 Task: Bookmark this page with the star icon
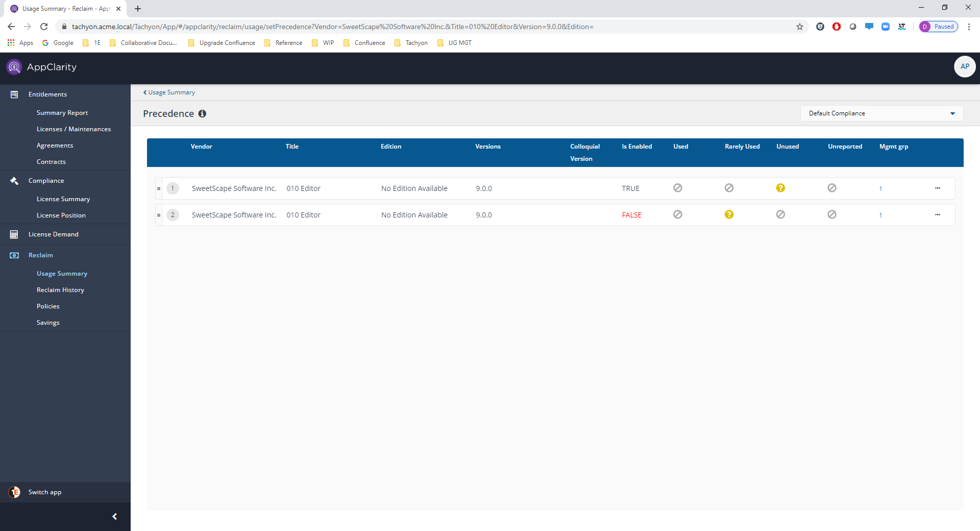coord(800,27)
